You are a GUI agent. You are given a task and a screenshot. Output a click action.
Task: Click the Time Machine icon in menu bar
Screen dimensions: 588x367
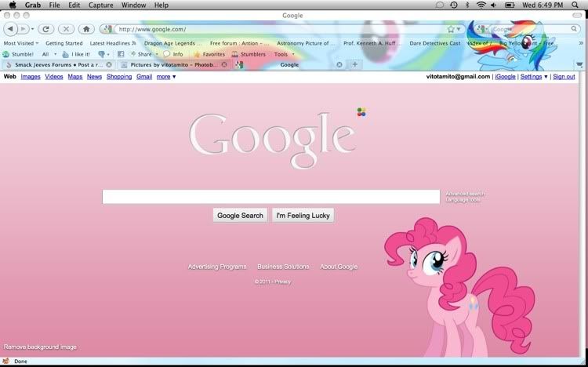click(454, 5)
